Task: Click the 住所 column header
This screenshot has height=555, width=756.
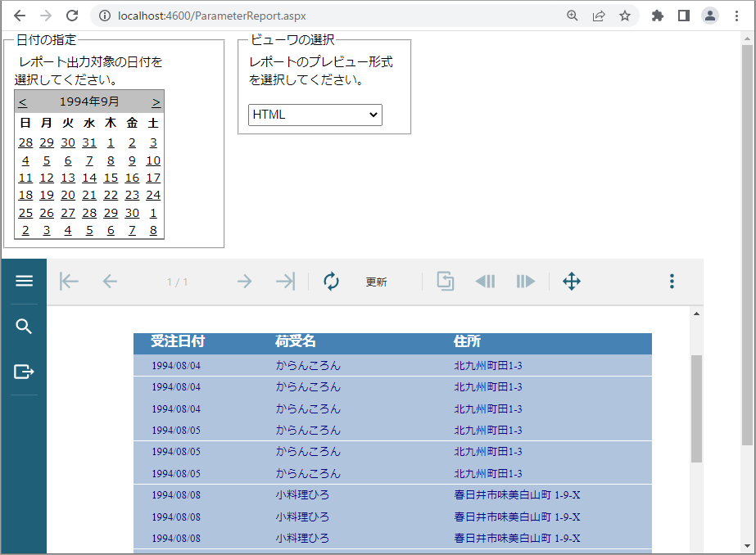Action: click(467, 341)
